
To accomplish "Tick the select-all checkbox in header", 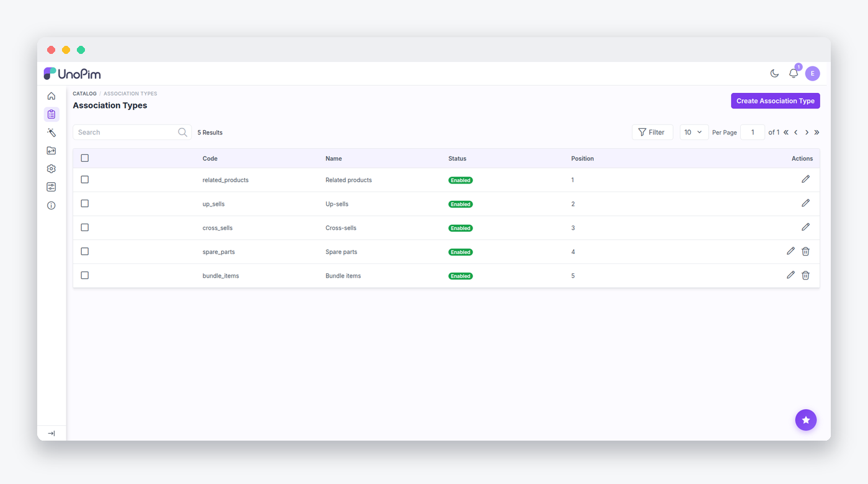I will (85, 158).
